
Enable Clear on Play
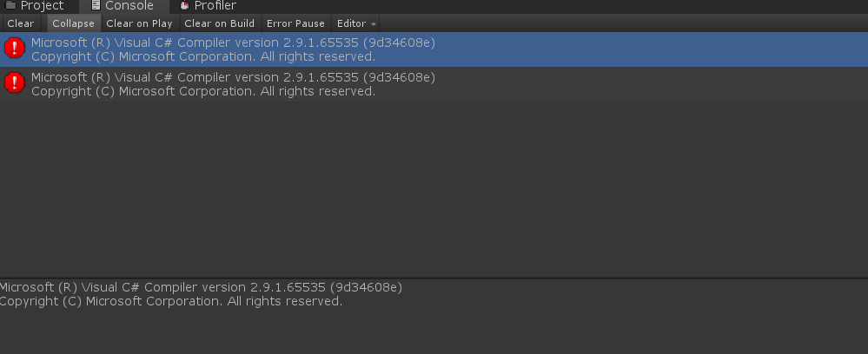[x=139, y=23]
